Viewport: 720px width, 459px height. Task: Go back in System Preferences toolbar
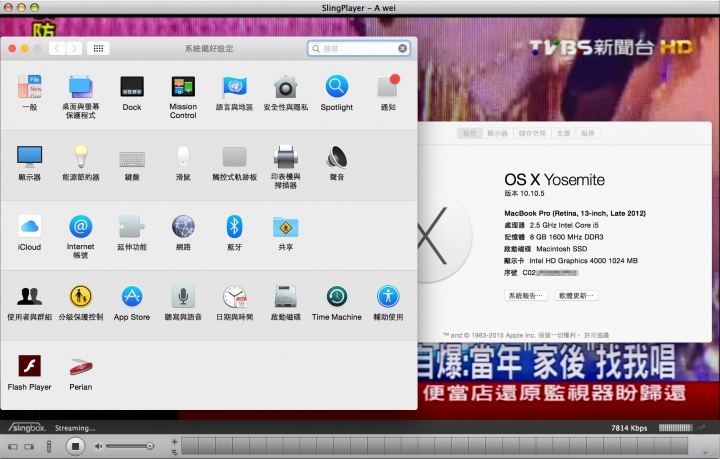pos(57,48)
